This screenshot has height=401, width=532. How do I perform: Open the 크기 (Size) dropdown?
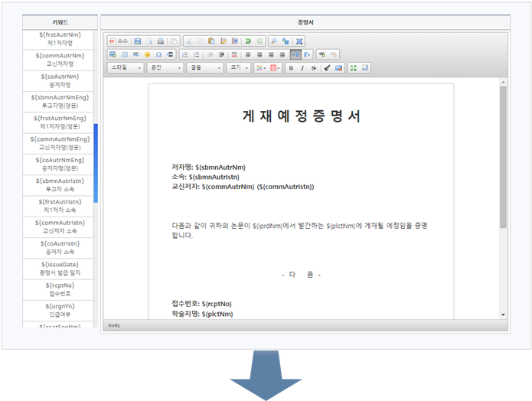[239, 68]
